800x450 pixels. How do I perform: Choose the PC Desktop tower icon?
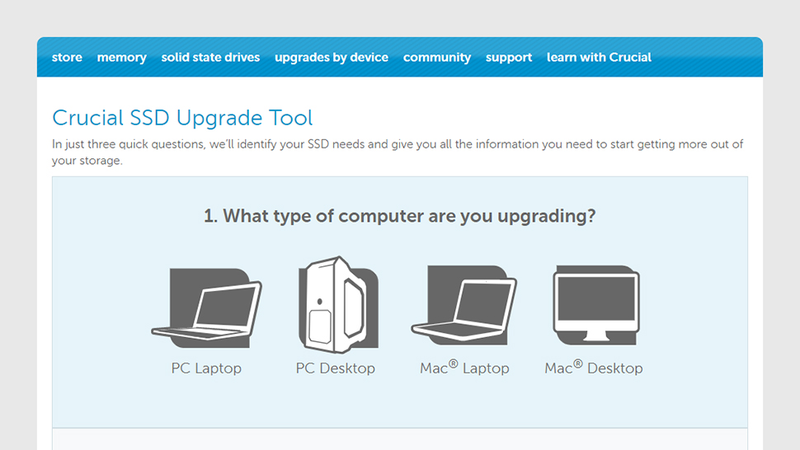pyautogui.click(x=338, y=305)
